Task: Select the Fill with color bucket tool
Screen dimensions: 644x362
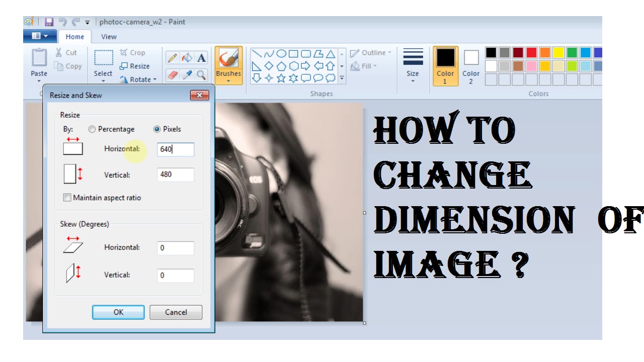Action: [x=187, y=58]
